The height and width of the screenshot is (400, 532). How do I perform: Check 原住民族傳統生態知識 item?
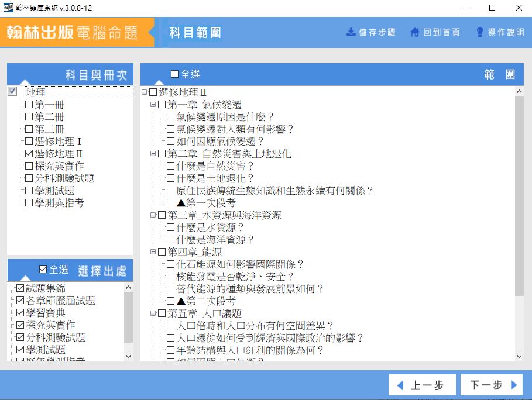(171, 191)
